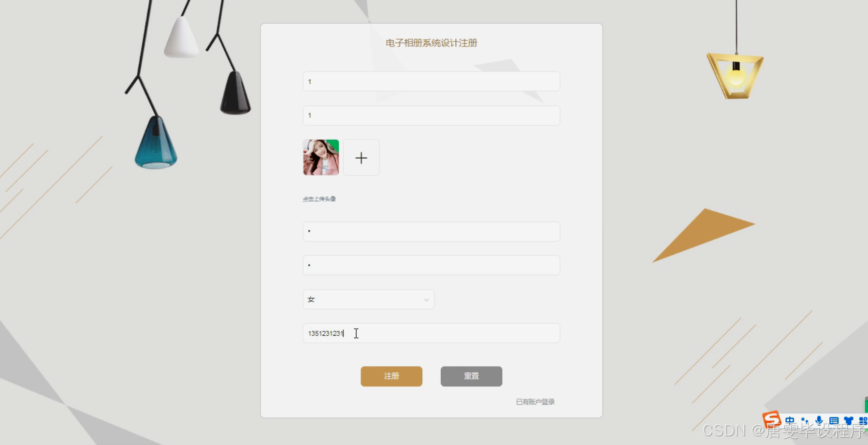Select the uploaded avatar photo thumbnail
This screenshot has width=868, height=445.
(321, 158)
